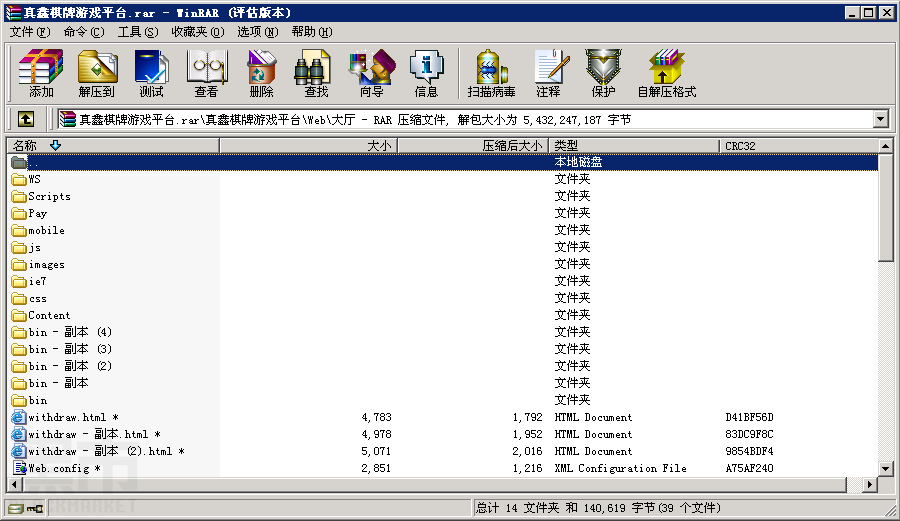Select the Scripts folder icon

tap(19, 197)
